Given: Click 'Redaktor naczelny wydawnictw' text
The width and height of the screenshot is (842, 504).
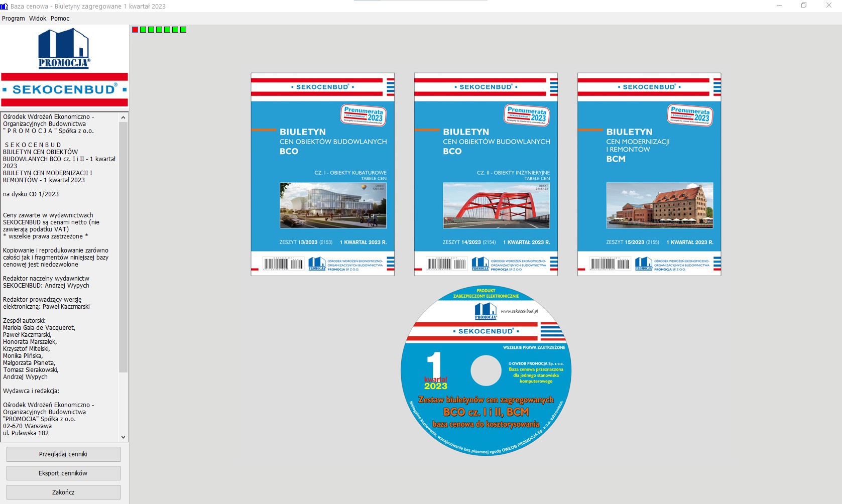Looking at the screenshot, I should (x=46, y=279).
